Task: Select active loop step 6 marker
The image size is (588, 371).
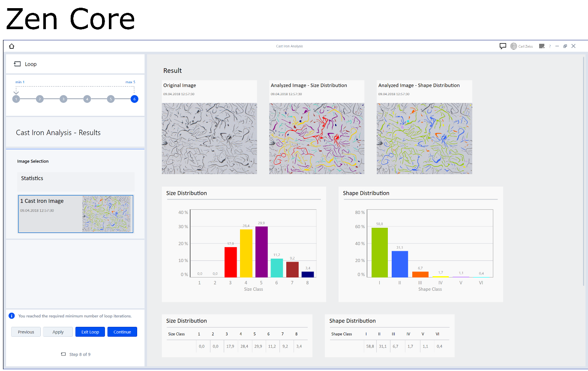Action: tap(135, 99)
